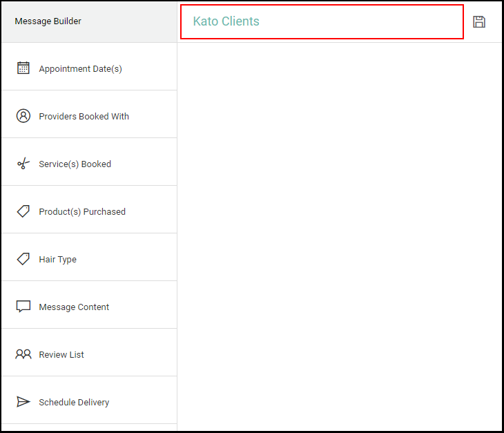Click the tag icon beside Product(s) Purchased
This screenshot has width=504, height=433.
(23, 211)
